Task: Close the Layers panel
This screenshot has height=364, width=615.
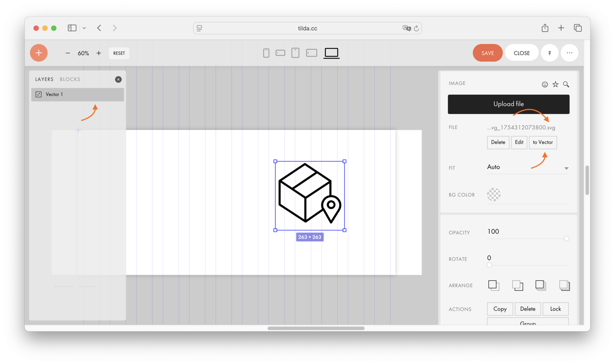Action: [x=118, y=79]
